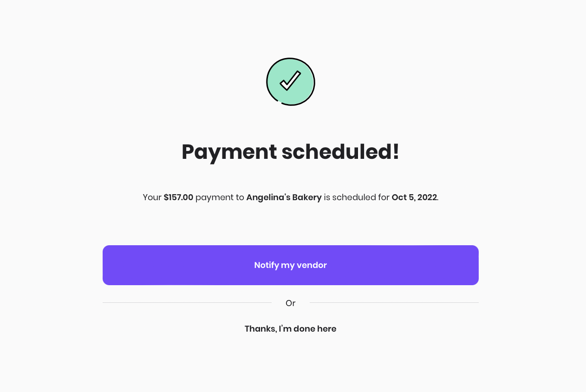Click the divider line right of "Or"

click(x=394, y=303)
